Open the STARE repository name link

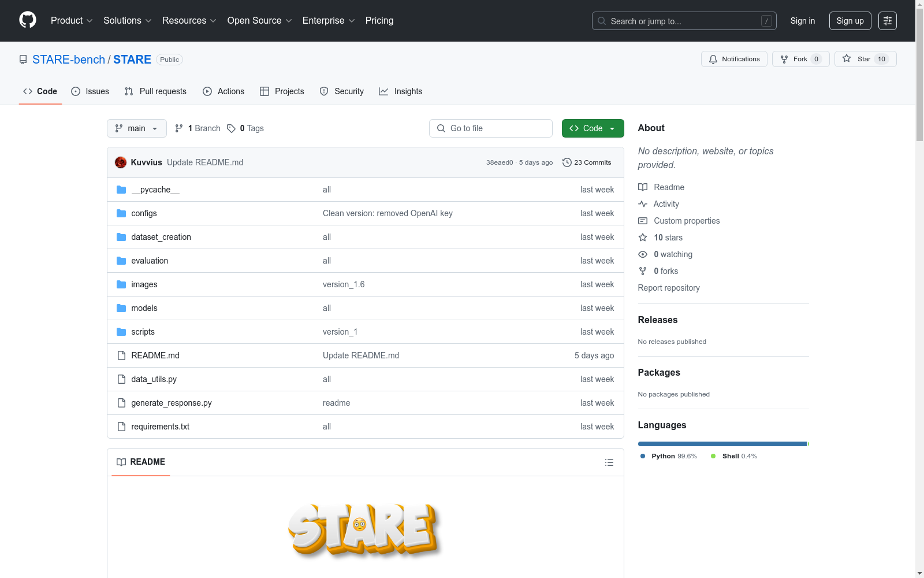tap(132, 60)
